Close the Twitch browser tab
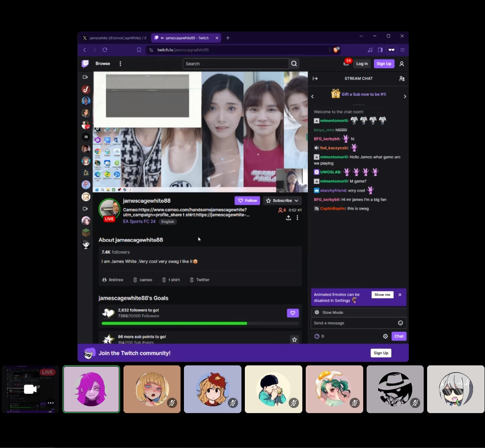Screen dimensions: 485x448 coord(217,38)
